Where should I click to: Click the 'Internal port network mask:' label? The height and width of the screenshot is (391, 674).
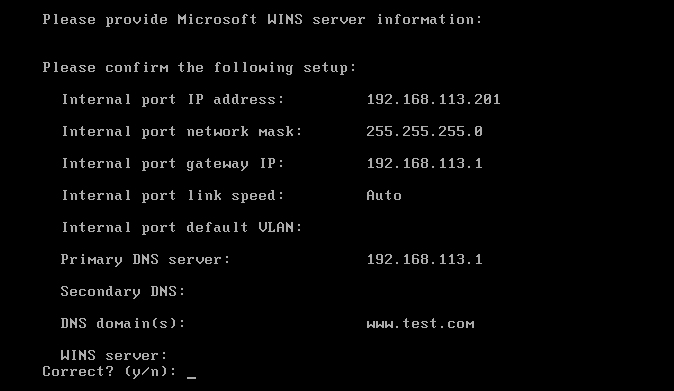click(182, 131)
